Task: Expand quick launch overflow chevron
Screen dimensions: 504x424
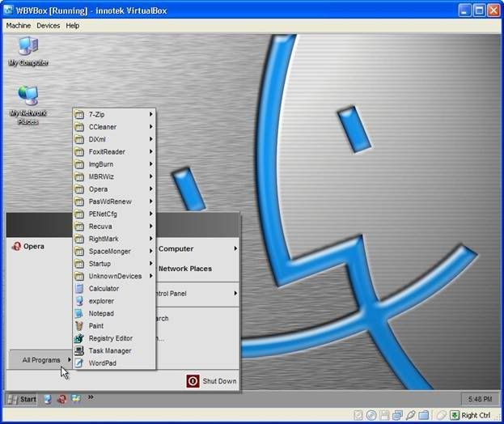Action: (91, 397)
